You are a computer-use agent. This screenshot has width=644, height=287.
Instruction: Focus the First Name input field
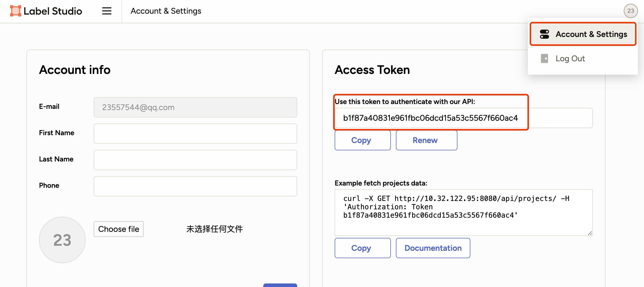[195, 134]
